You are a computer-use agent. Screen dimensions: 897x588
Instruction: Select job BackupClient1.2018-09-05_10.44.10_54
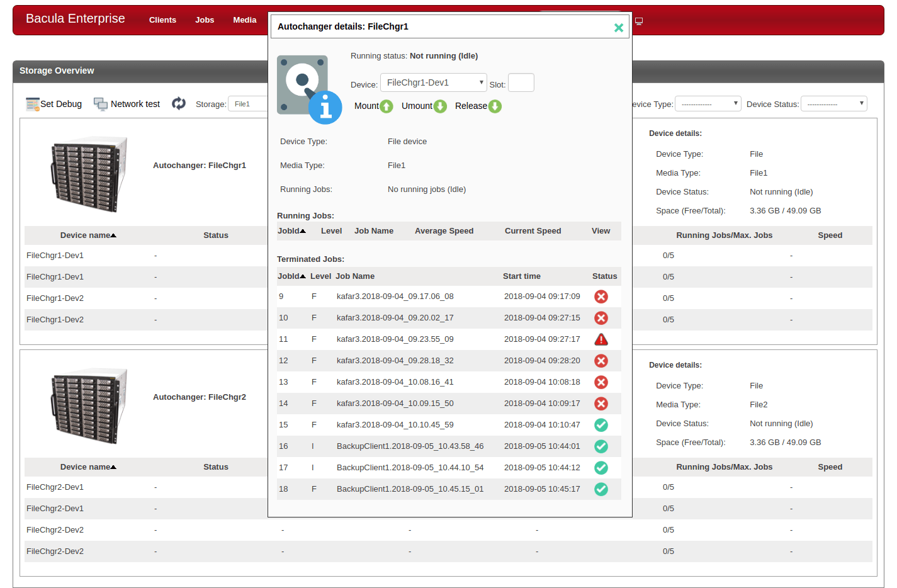[x=410, y=468]
